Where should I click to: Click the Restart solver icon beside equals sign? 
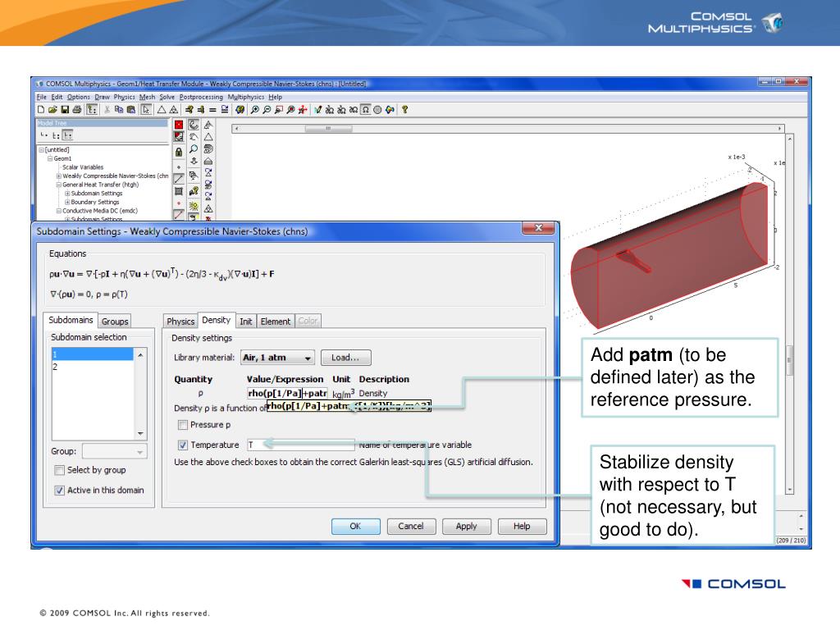pyautogui.click(x=225, y=110)
